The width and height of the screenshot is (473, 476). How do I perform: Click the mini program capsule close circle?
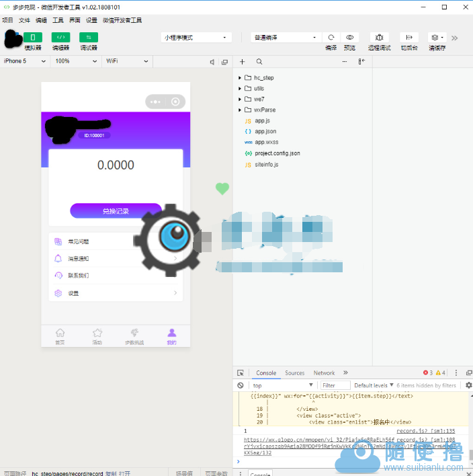175,102
